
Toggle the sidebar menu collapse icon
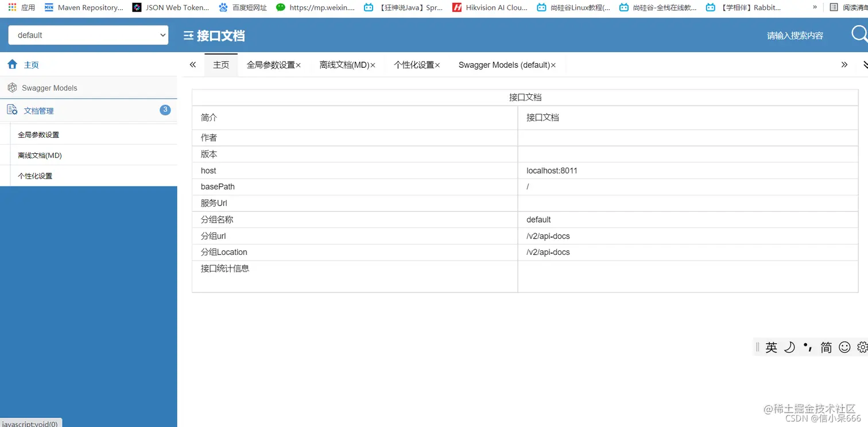(x=188, y=36)
